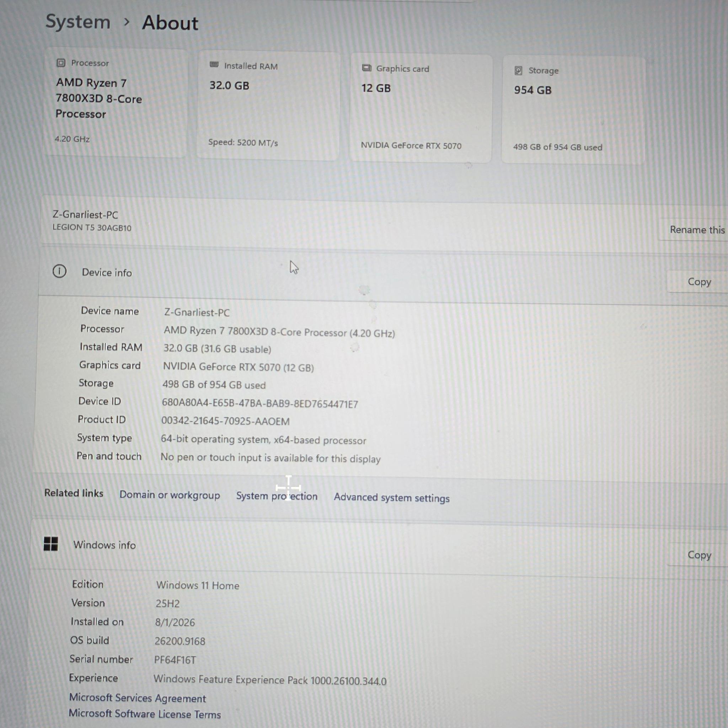Screen dimensions: 728x728
Task: Click the Windows logo beside Windows info
Action: coord(51,544)
